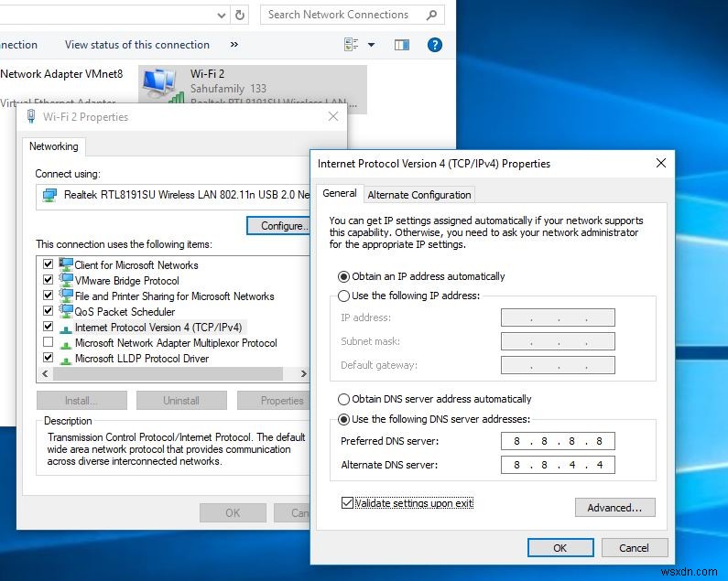Click the Multiplexor Protocol item icon
Screen dimensions: 728x581
(x=66, y=344)
